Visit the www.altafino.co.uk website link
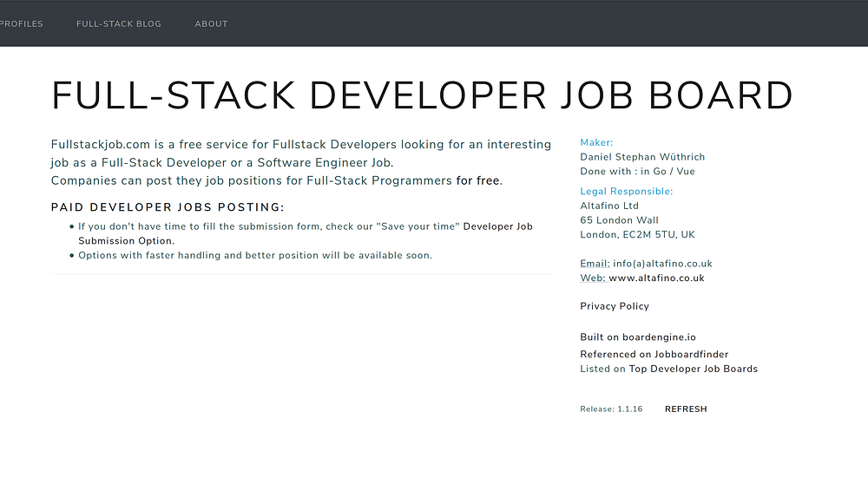This screenshot has width=868, height=497. pyautogui.click(x=656, y=278)
